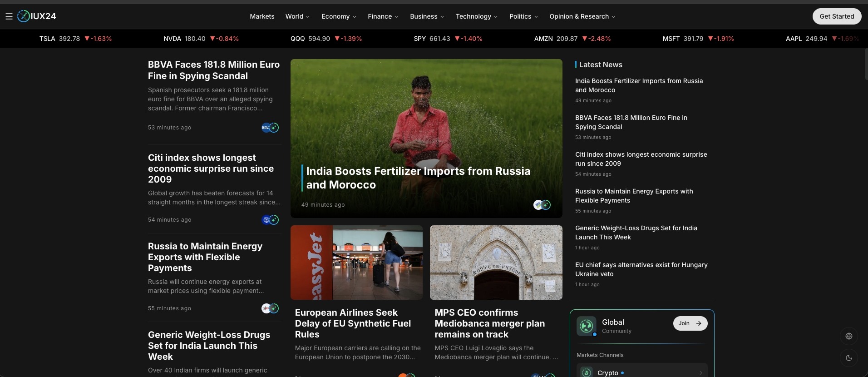Expand the World dropdown menu
Image resolution: width=868 pixels, height=377 pixels.
click(297, 16)
